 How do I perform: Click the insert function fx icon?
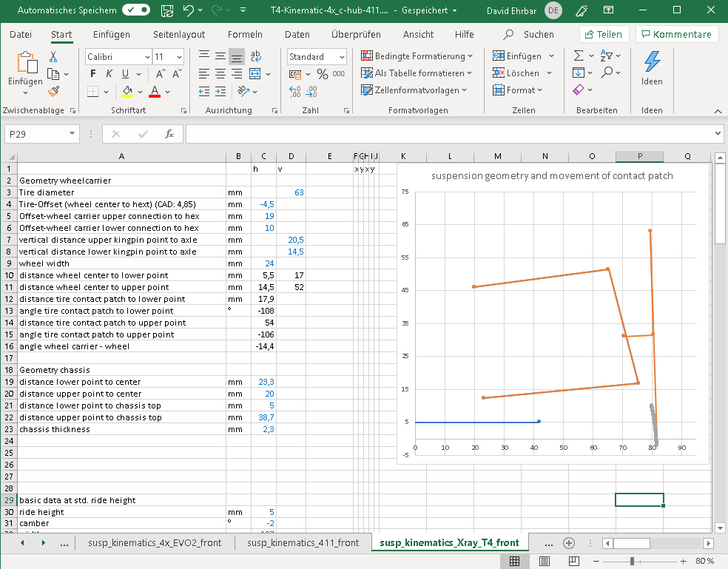click(169, 134)
